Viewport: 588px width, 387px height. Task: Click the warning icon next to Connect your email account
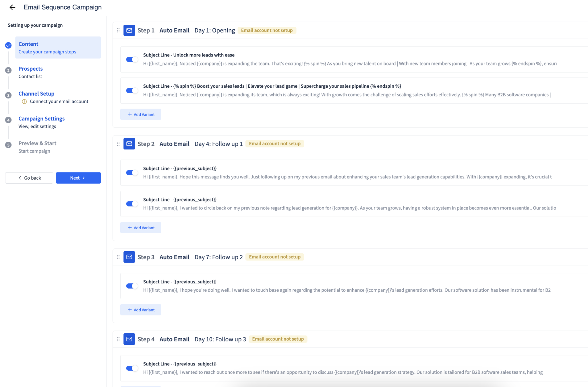pos(24,101)
